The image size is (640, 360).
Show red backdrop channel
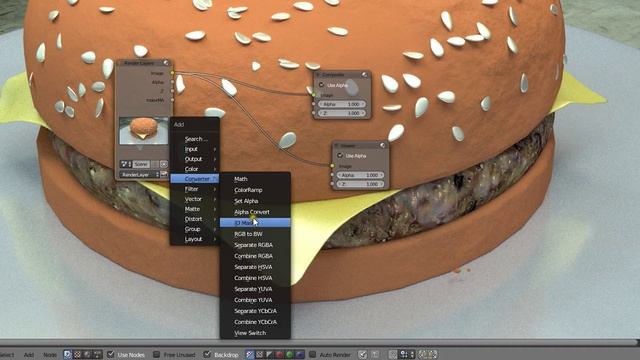coord(279,354)
